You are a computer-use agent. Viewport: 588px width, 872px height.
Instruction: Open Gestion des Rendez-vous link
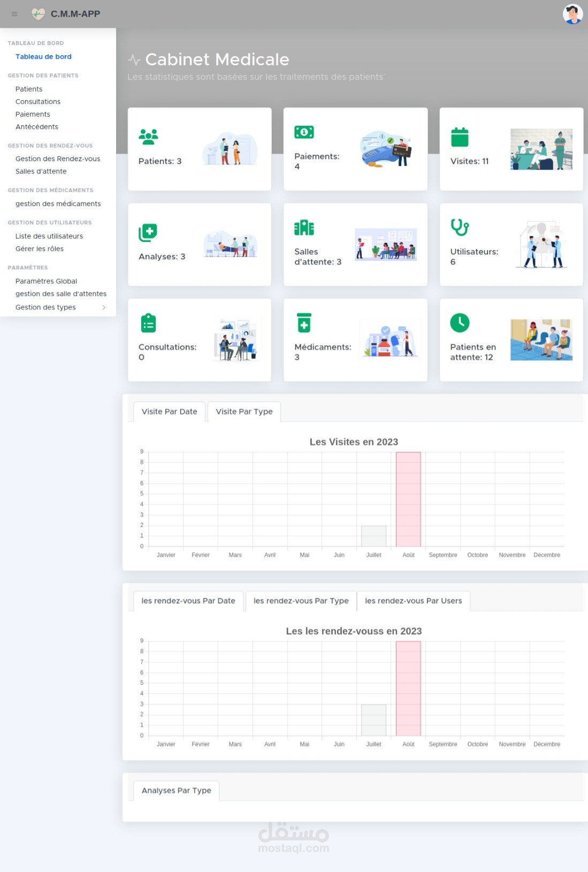[58, 159]
